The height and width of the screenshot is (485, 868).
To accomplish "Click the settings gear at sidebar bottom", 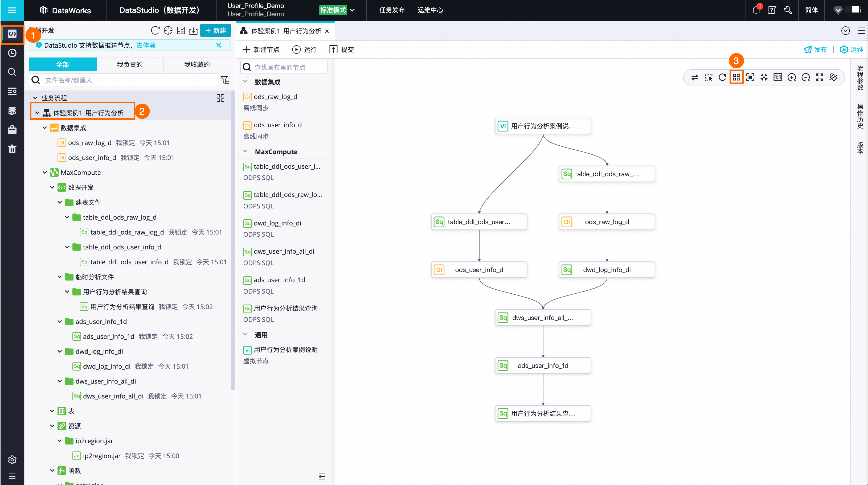I will 12,459.
